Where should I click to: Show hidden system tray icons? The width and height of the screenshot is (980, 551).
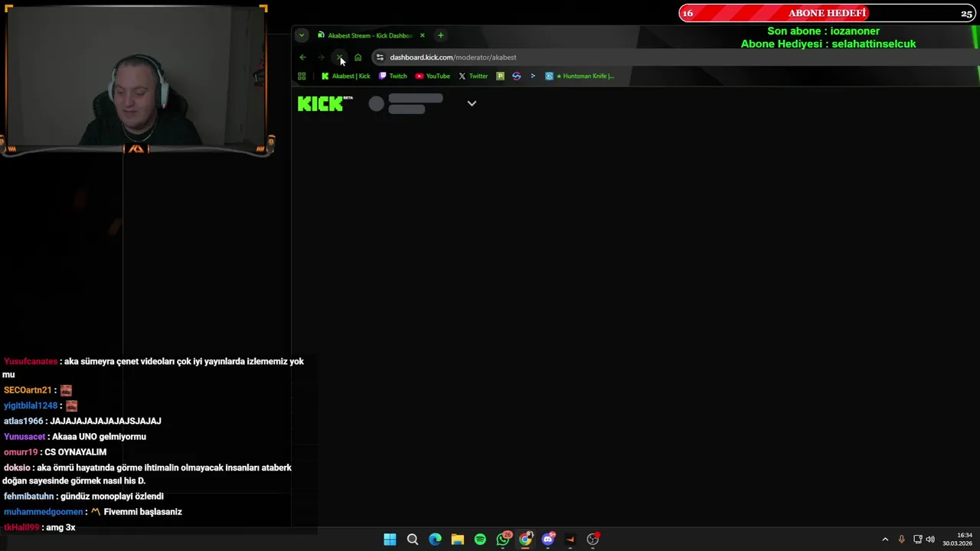885,540
